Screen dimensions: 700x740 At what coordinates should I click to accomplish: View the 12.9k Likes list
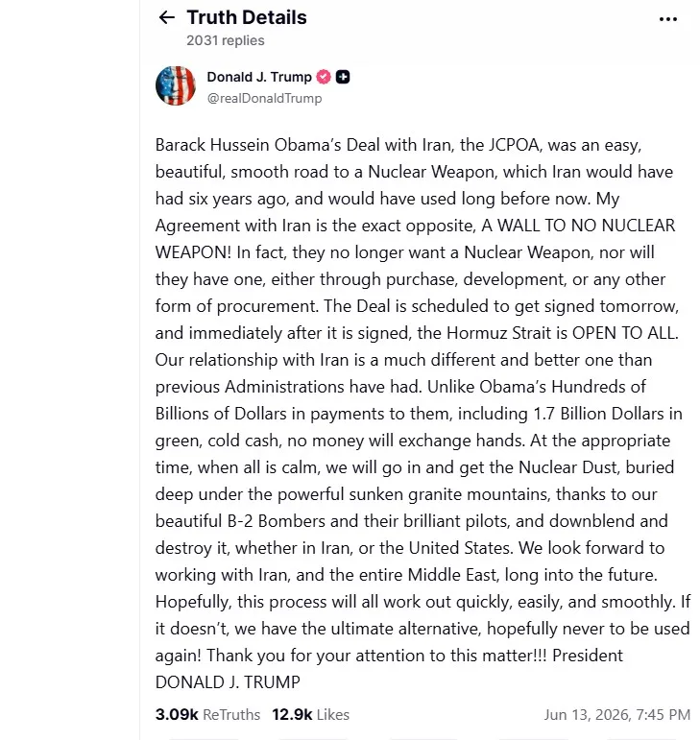(x=310, y=714)
